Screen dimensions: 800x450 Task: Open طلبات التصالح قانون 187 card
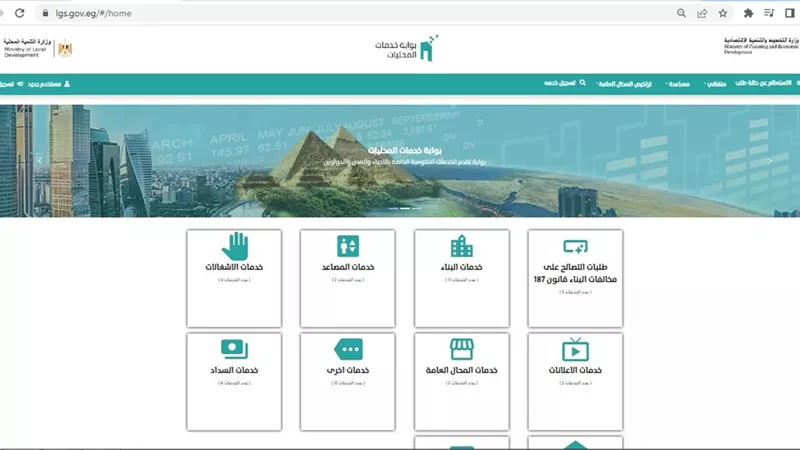click(x=576, y=278)
